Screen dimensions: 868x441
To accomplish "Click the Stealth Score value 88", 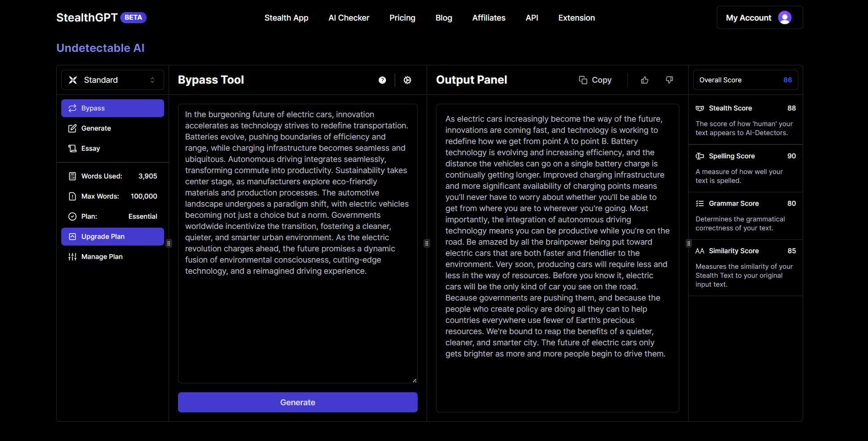I will 792,108.
